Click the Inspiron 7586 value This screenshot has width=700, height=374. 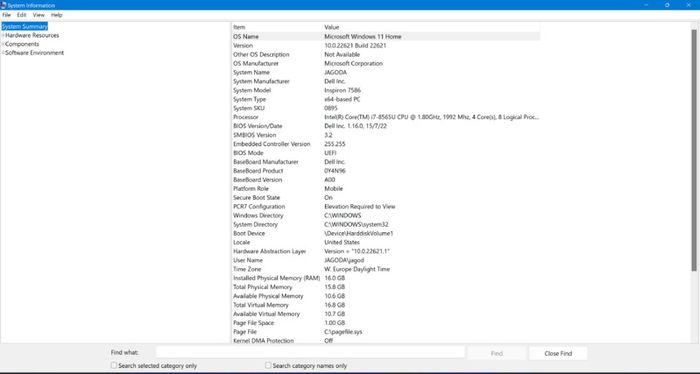click(x=342, y=90)
